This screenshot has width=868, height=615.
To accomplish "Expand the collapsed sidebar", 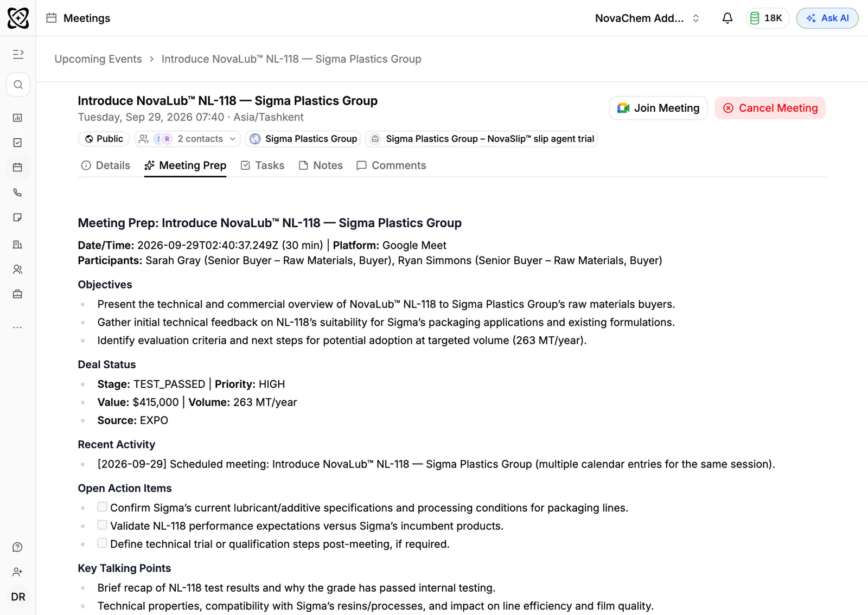I will point(18,54).
